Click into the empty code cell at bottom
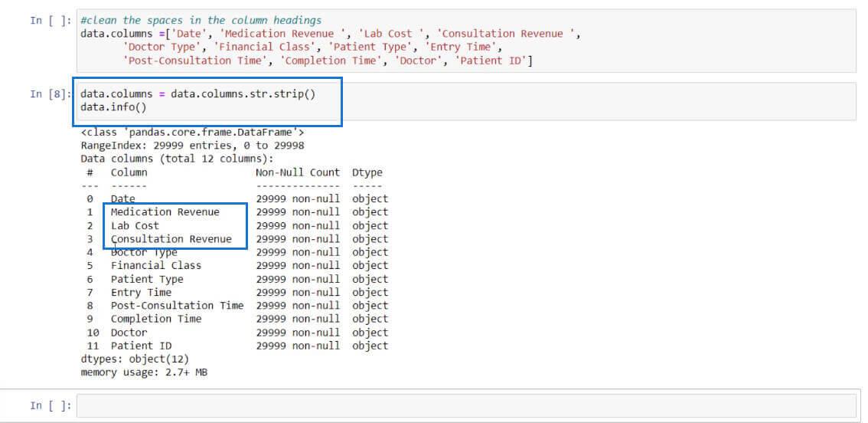This screenshot has height=423, width=868. (466, 405)
